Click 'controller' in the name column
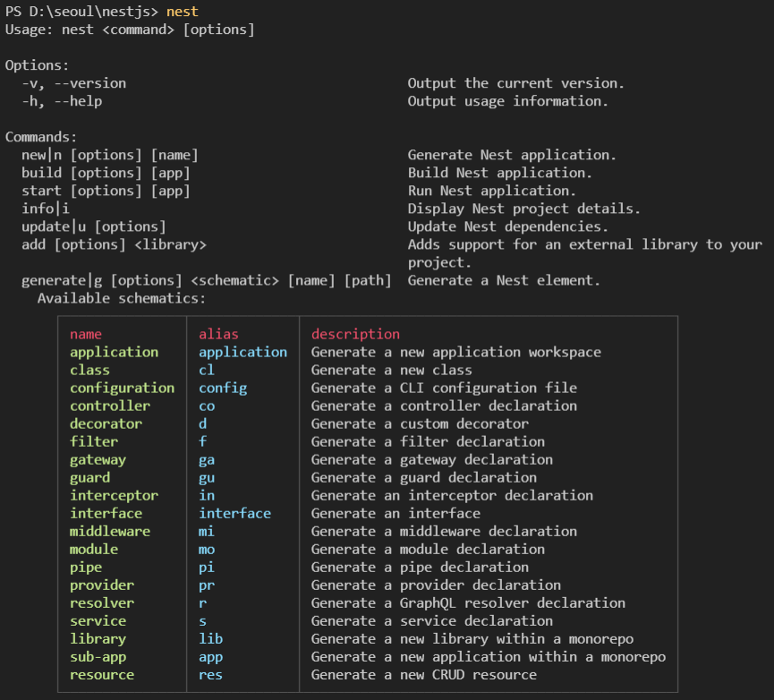 click(x=110, y=405)
